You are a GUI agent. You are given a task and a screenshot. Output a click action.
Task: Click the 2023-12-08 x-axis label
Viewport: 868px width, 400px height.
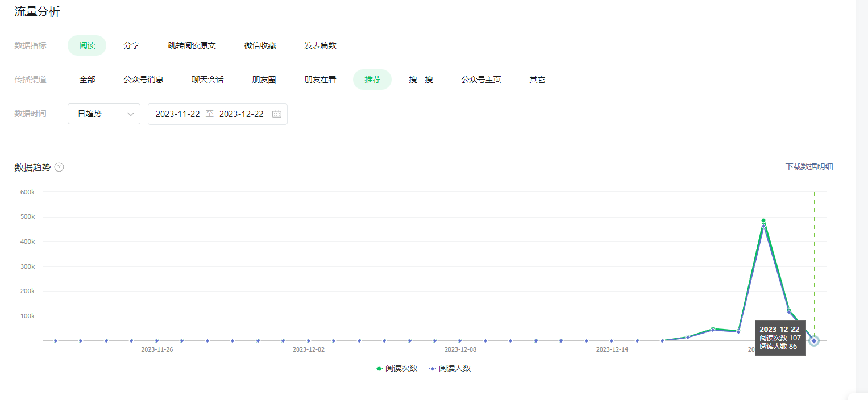[x=460, y=349]
